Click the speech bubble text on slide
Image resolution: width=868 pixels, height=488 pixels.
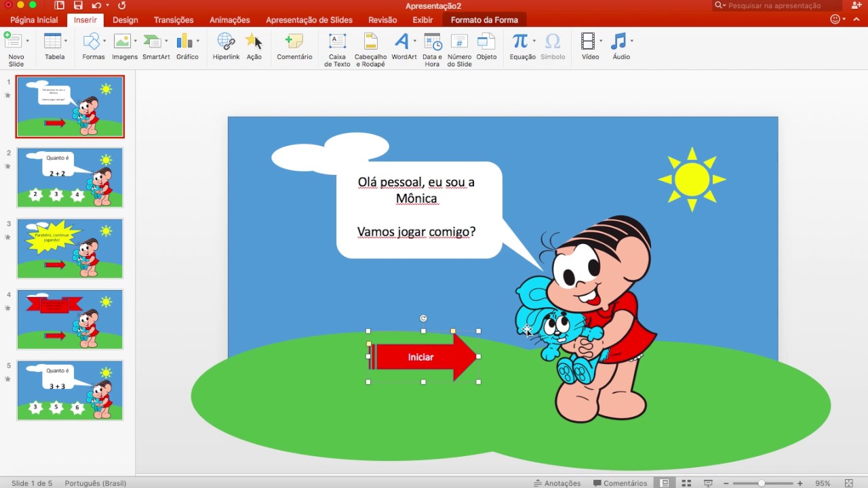tap(416, 207)
